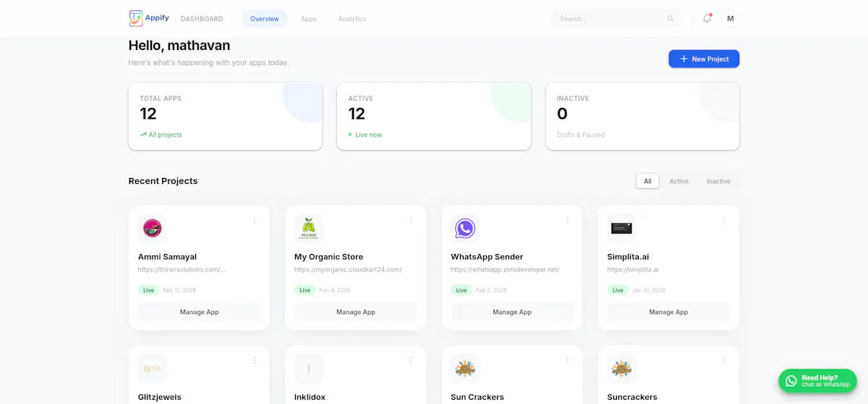Click the Glitzjewels project title
Image resolution: width=868 pixels, height=404 pixels.
[x=160, y=397]
